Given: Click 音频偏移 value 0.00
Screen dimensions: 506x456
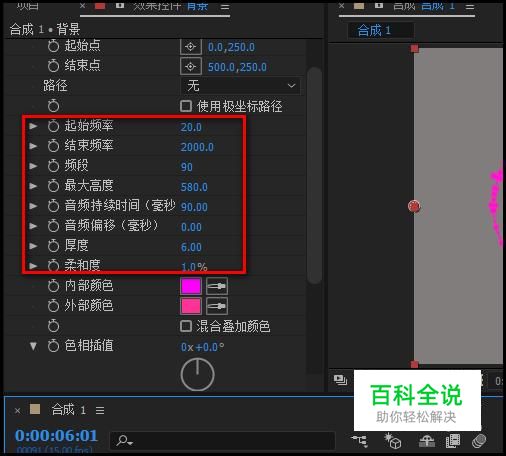Looking at the screenshot, I should [191, 227].
